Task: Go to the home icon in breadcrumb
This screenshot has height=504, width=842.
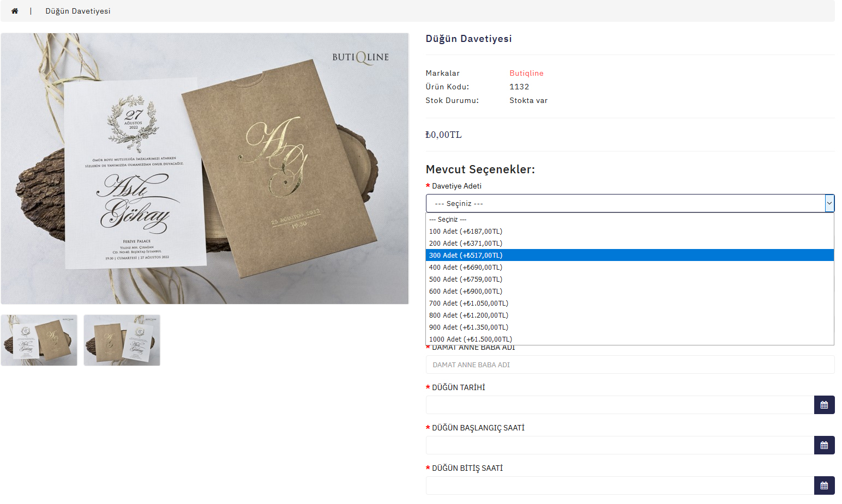Action: tap(15, 11)
